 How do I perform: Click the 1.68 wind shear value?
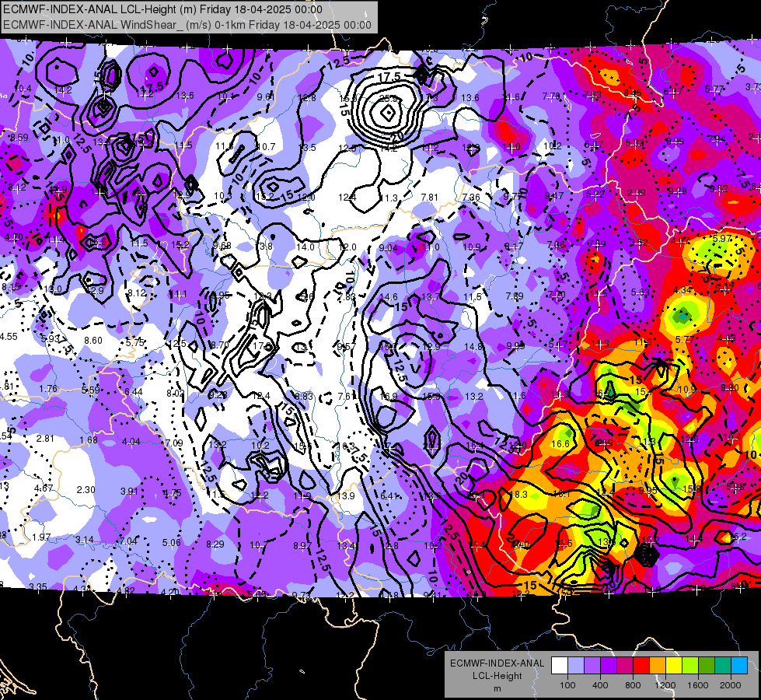[x=89, y=440]
